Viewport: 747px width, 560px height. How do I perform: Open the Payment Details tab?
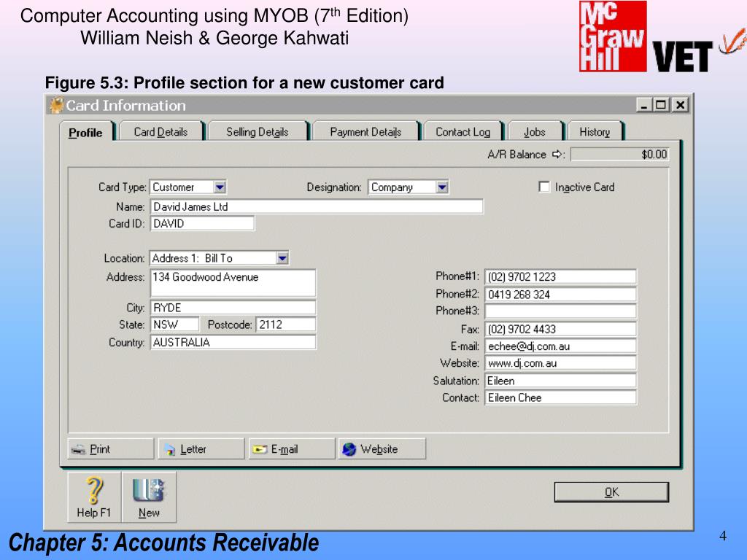click(365, 132)
